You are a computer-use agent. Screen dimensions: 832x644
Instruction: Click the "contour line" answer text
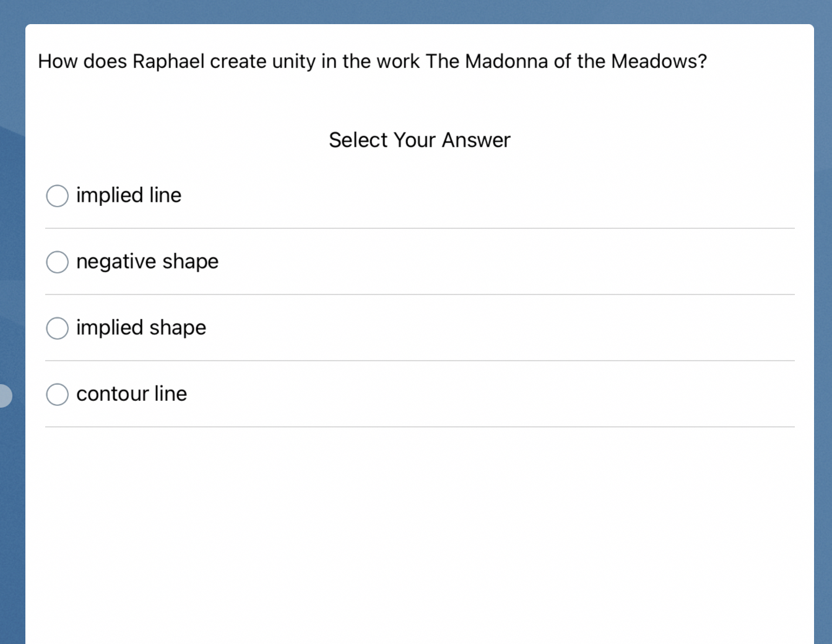(x=131, y=394)
